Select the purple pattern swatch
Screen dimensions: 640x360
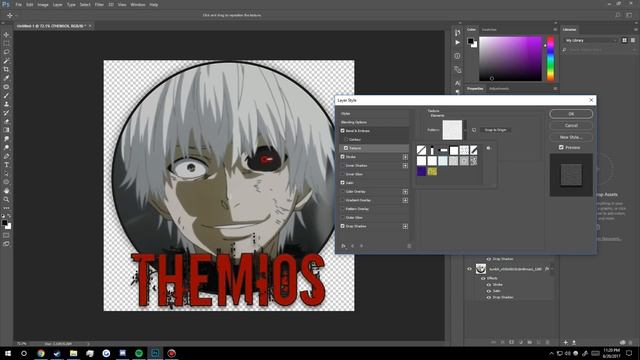tap(422, 171)
